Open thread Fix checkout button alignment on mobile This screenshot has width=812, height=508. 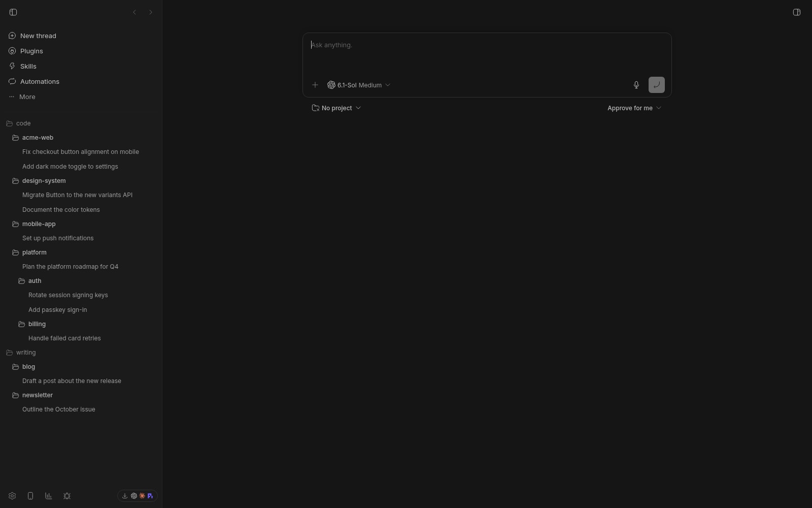pyautogui.click(x=81, y=152)
